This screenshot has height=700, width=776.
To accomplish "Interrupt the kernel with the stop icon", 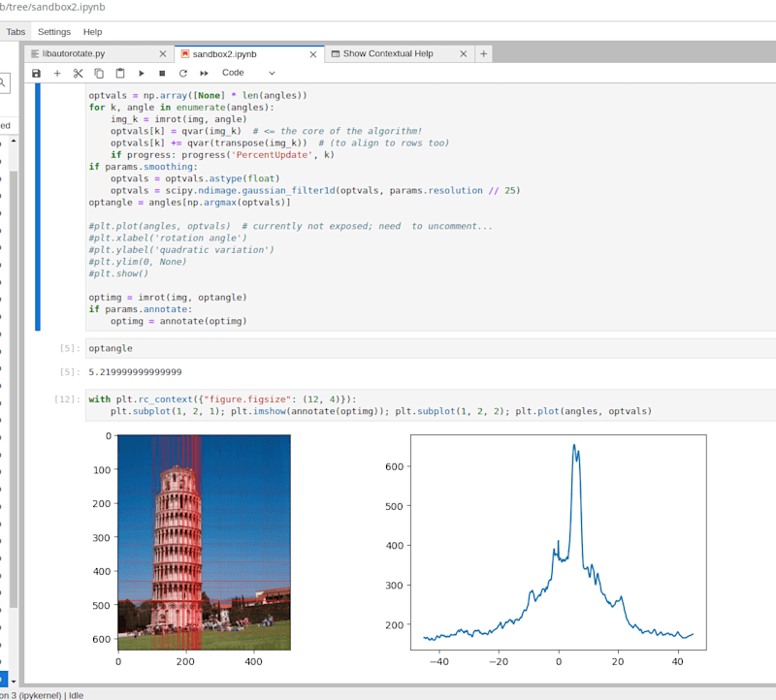I will 162,74.
